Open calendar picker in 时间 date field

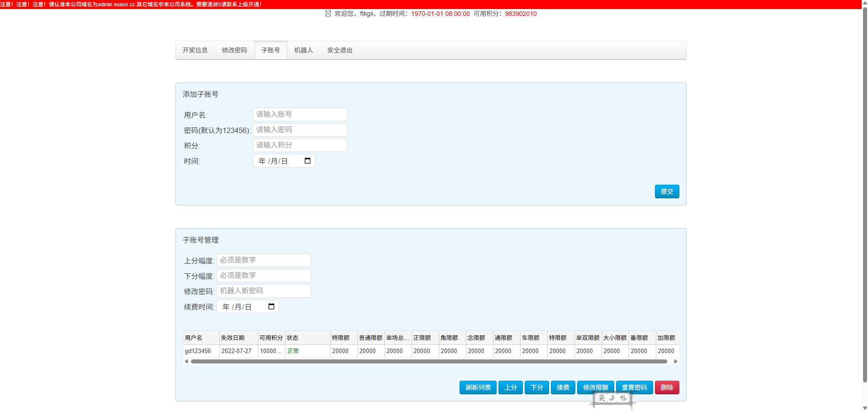point(308,161)
